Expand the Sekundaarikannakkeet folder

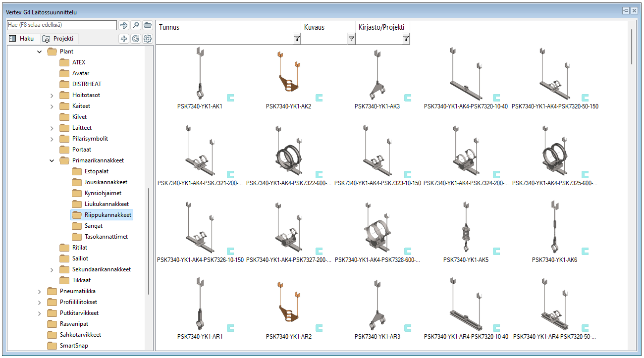coord(52,269)
